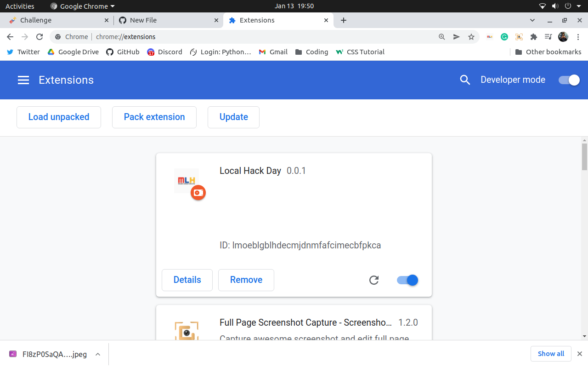Click the screenshot capture toolbar icon
The width and height of the screenshot is (588, 368).
(519, 37)
